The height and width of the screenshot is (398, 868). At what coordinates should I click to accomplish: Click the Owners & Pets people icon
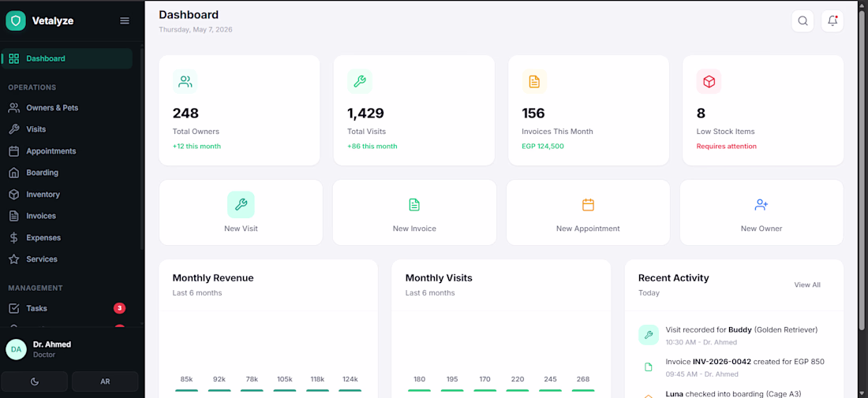[14, 108]
